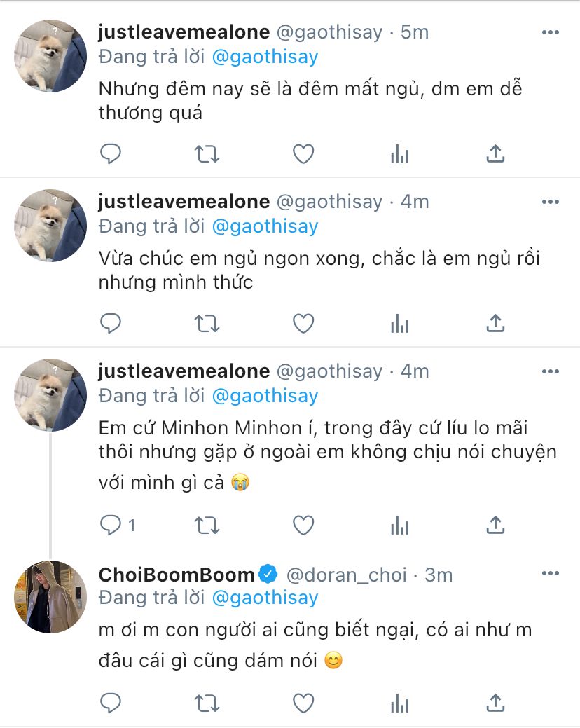Open more options on the "ngủ ngon" tweet

pos(551,202)
